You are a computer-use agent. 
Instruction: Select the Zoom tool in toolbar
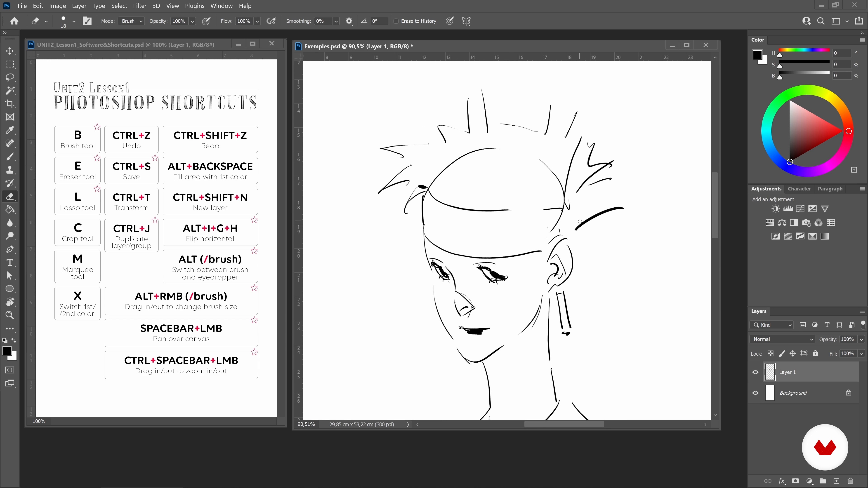tap(10, 315)
